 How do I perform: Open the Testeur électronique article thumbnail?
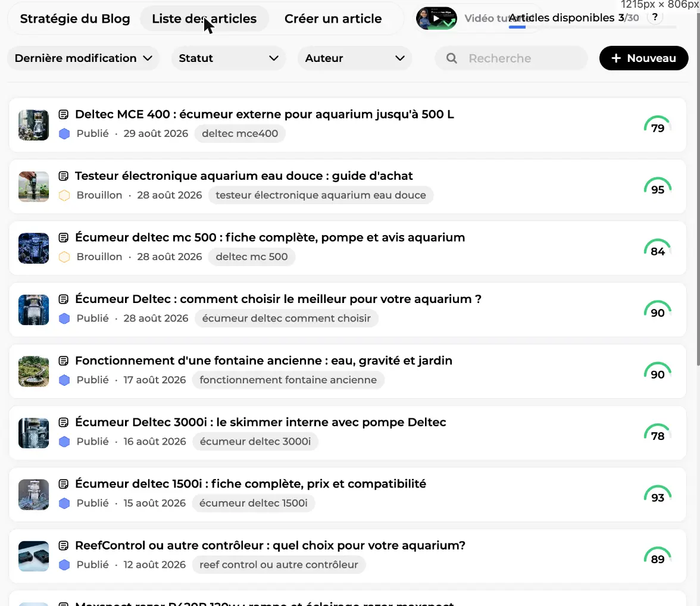[x=33, y=187]
